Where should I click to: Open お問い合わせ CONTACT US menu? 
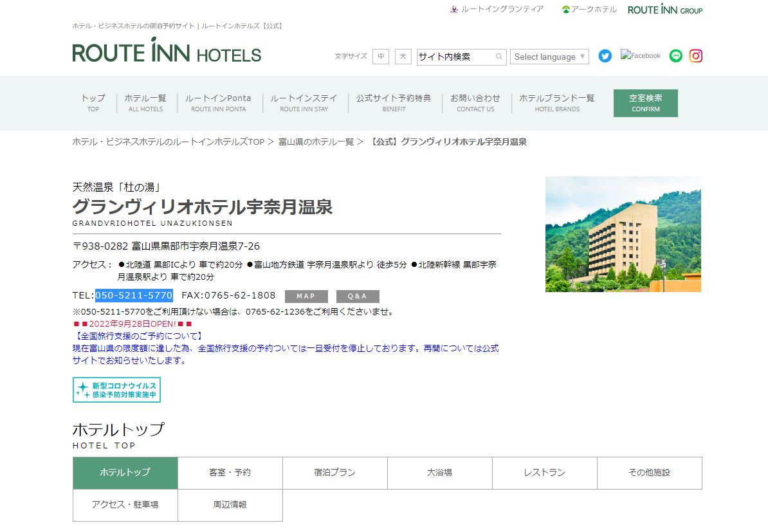(x=475, y=103)
